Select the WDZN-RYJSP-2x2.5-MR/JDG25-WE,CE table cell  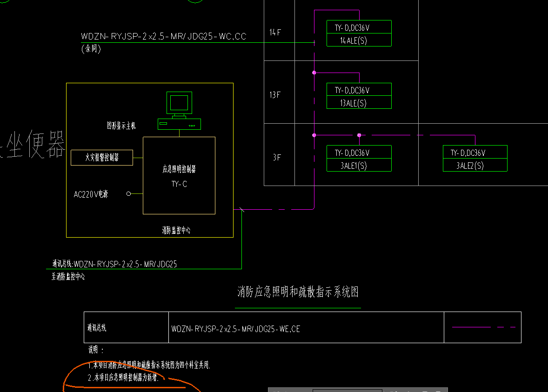(x=306, y=327)
